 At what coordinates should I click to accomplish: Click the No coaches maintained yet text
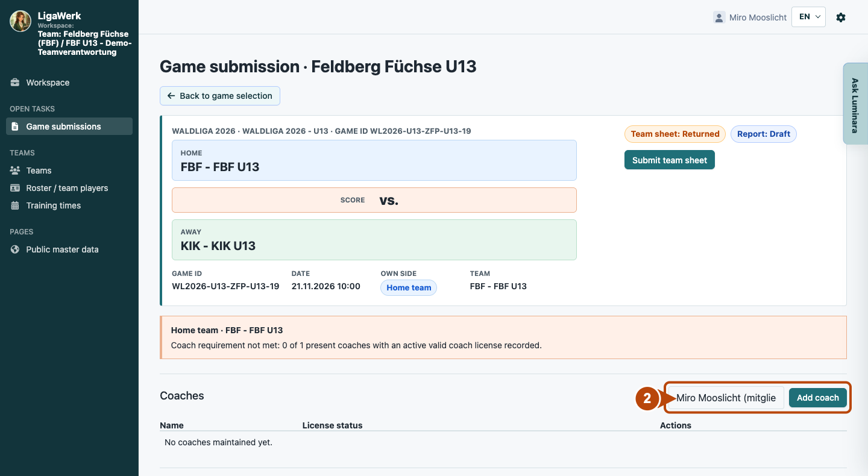coord(218,442)
